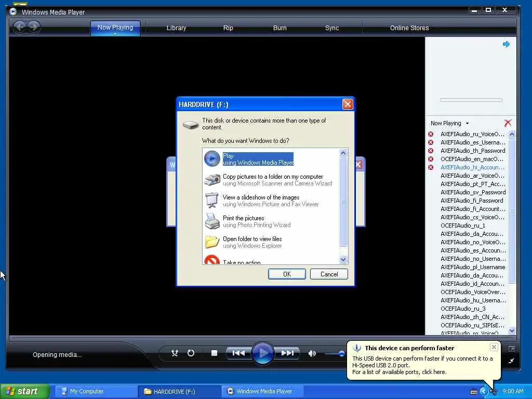532x399 pixels.
Task: Click Cancel in the HARDDRIVE dialog
Action: pos(329,274)
